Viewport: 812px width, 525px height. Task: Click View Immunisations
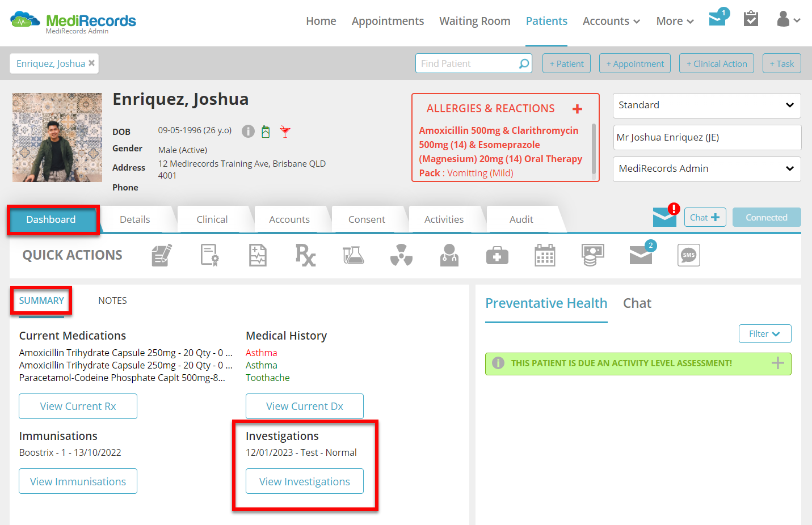click(x=78, y=481)
